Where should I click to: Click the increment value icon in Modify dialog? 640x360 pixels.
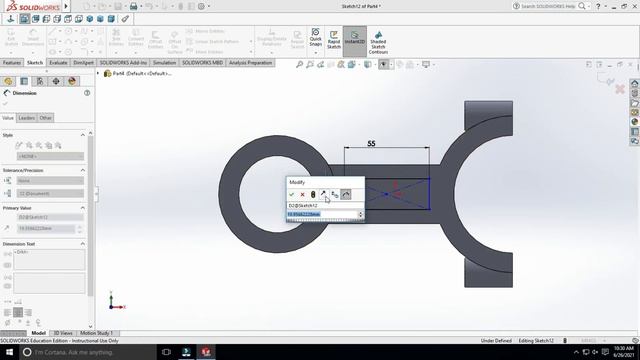(335, 195)
